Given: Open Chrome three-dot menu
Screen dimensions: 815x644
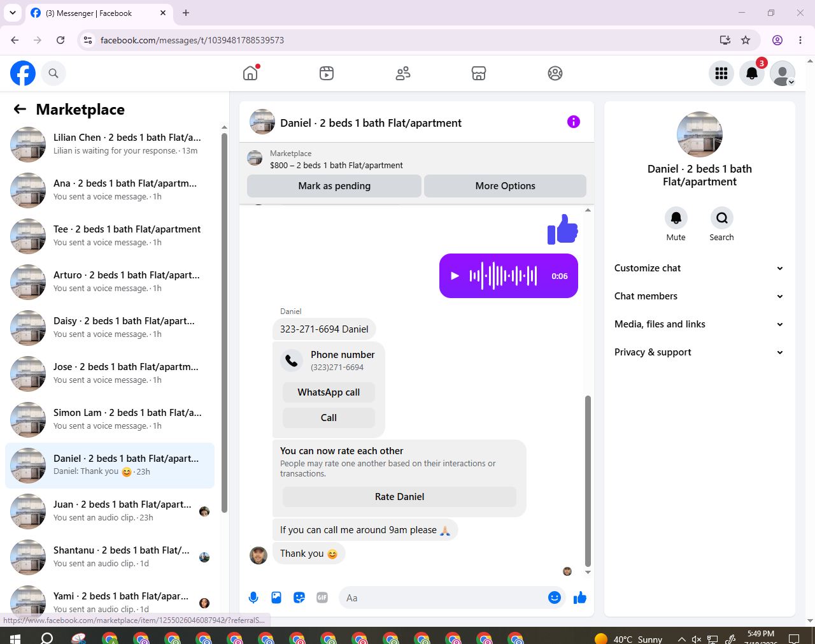Looking at the screenshot, I should 800,40.
